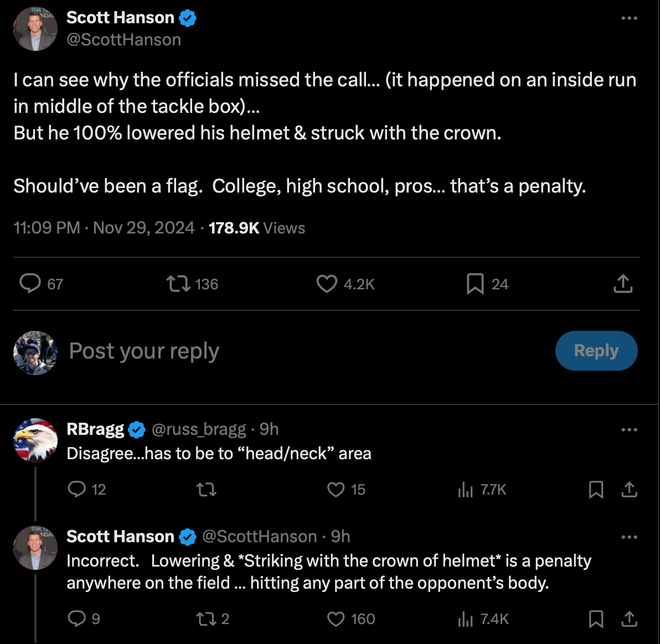Repost RBragg's reply
Screen dimensions: 660x644
pos(207,490)
